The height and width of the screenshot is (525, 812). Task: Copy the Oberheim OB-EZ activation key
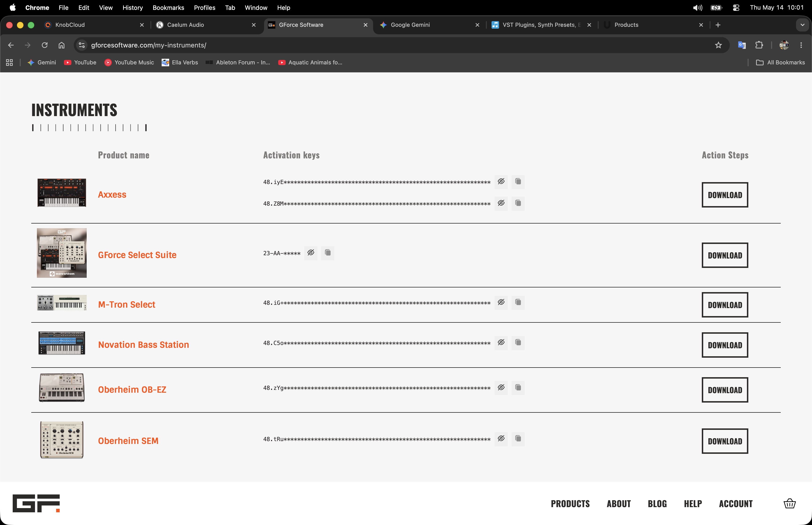coord(518,388)
